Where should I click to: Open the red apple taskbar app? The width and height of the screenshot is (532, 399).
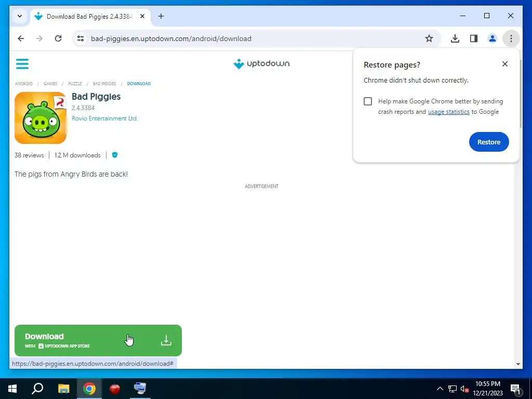coord(115,389)
